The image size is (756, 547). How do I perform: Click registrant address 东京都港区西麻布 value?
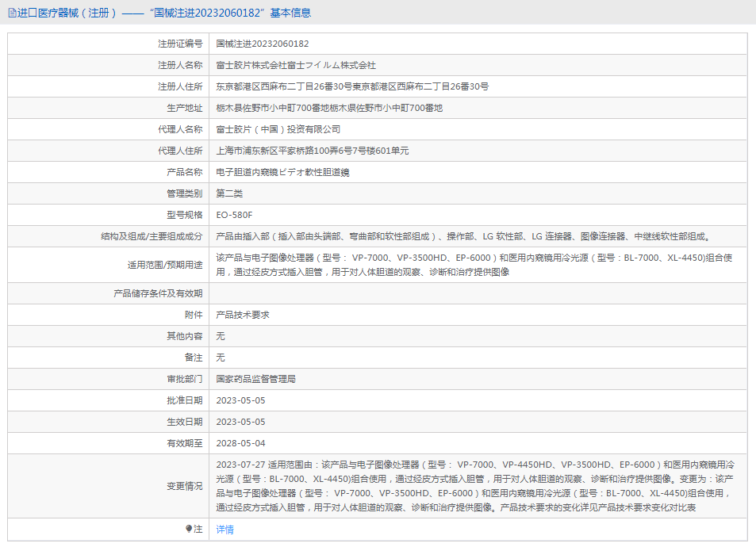(352, 86)
